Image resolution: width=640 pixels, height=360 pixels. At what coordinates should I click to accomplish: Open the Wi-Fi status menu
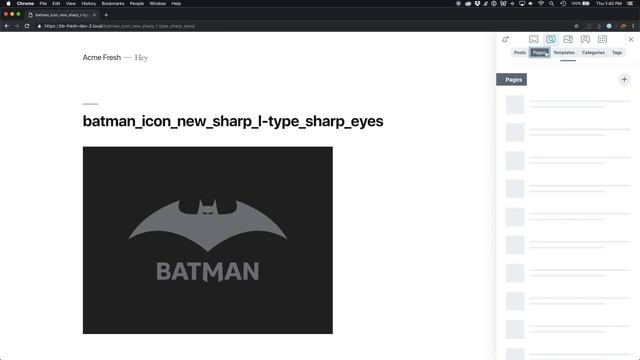click(x=541, y=3)
